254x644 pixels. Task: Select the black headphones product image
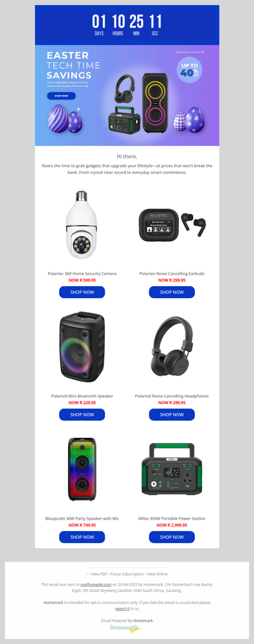tap(172, 348)
